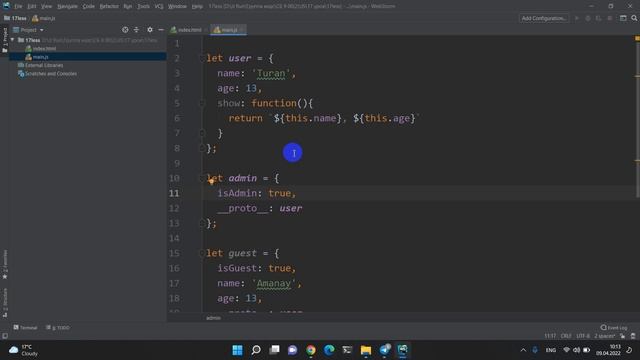Fold the user object at line 2
This screenshot has width=640, height=360.
click(x=202, y=58)
